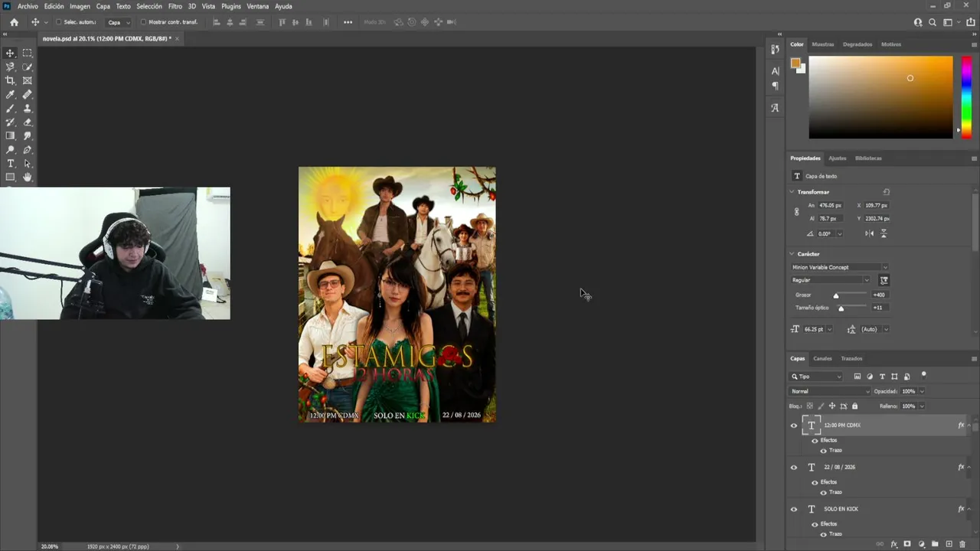Open the Opacidad percentage dropdown arrow
This screenshot has height=551, width=980.
pos(921,391)
